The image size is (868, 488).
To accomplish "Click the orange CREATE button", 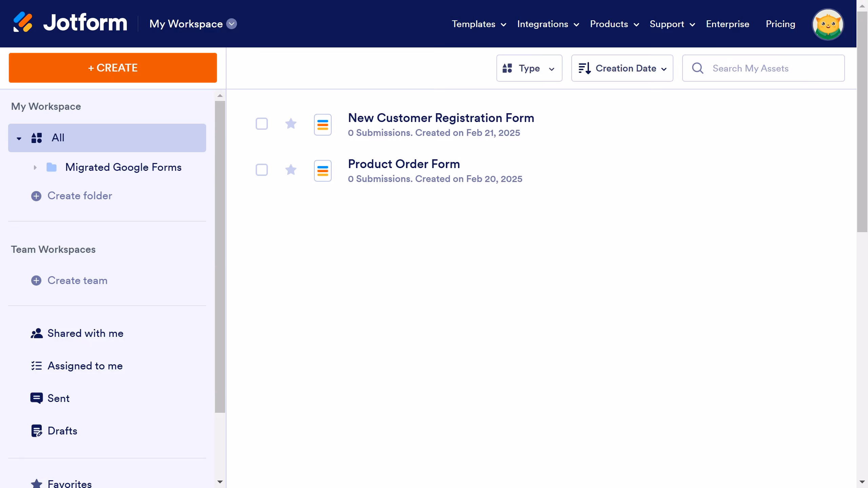I will click(x=113, y=68).
